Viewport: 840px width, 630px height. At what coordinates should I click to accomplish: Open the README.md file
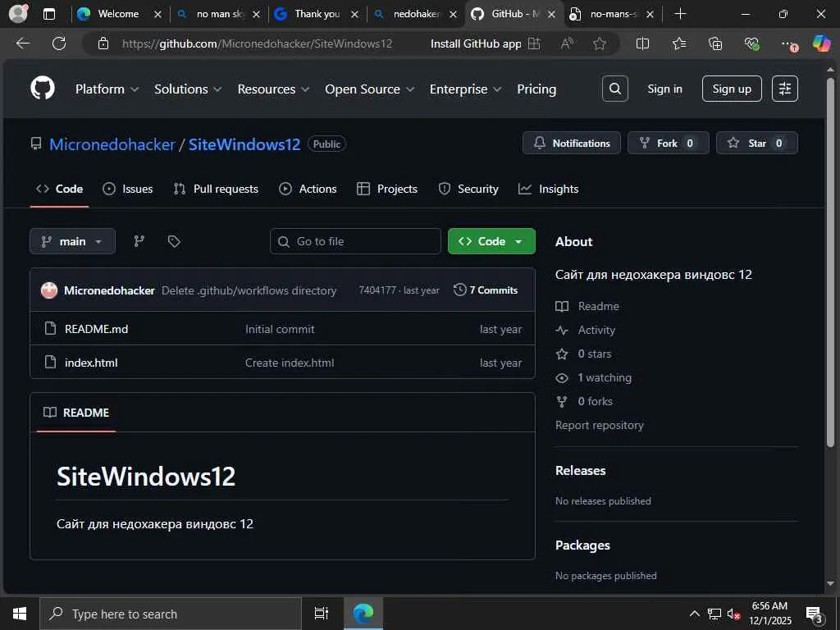pos(97,329)
